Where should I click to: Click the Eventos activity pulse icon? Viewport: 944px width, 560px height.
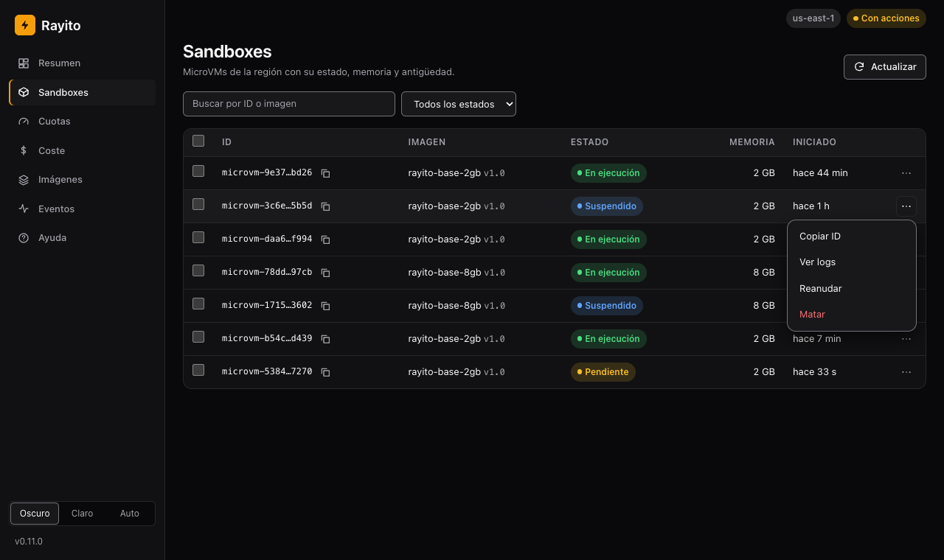pos(24,209)
